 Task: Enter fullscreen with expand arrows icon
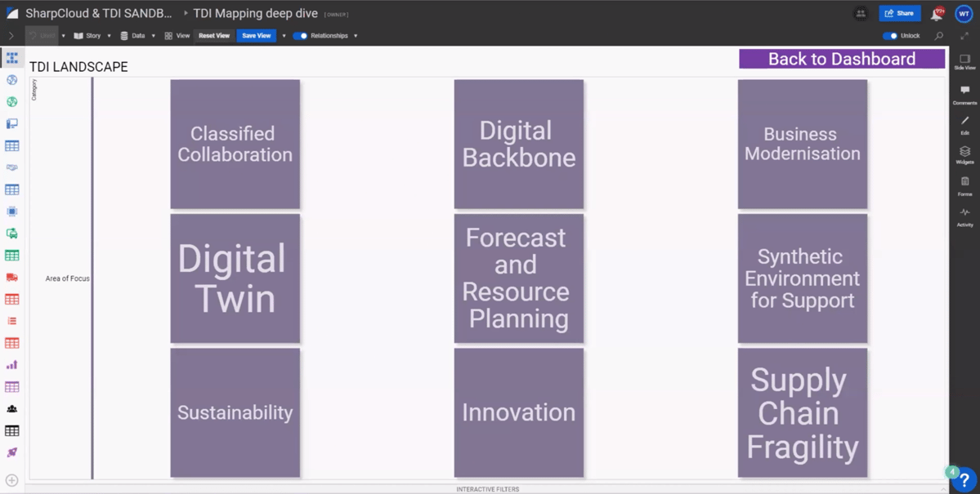click(964, 36)
